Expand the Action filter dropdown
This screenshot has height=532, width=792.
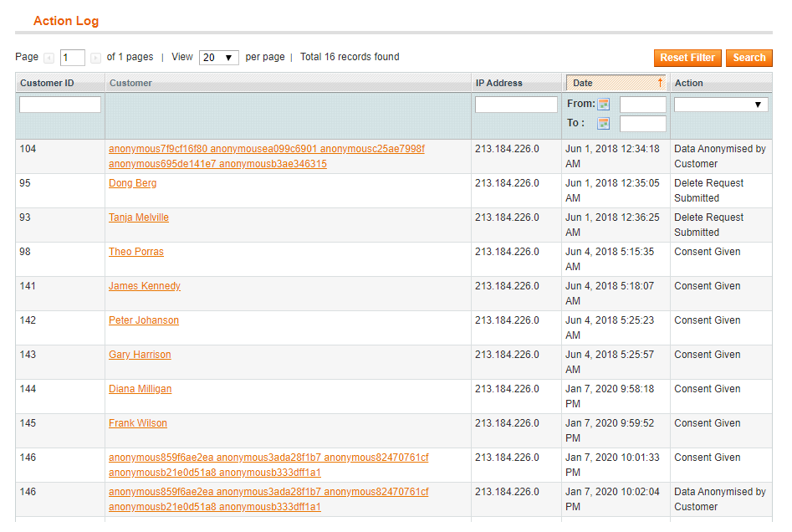click(721, 105)
